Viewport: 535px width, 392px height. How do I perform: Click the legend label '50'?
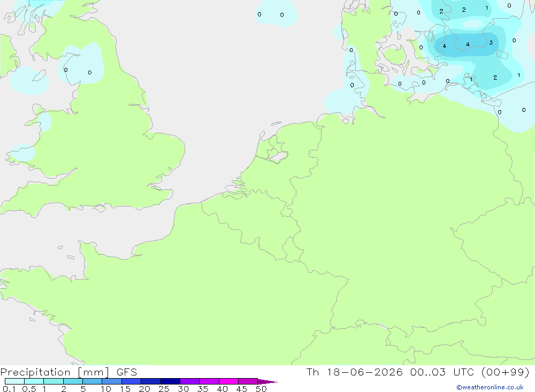[261, 389]
